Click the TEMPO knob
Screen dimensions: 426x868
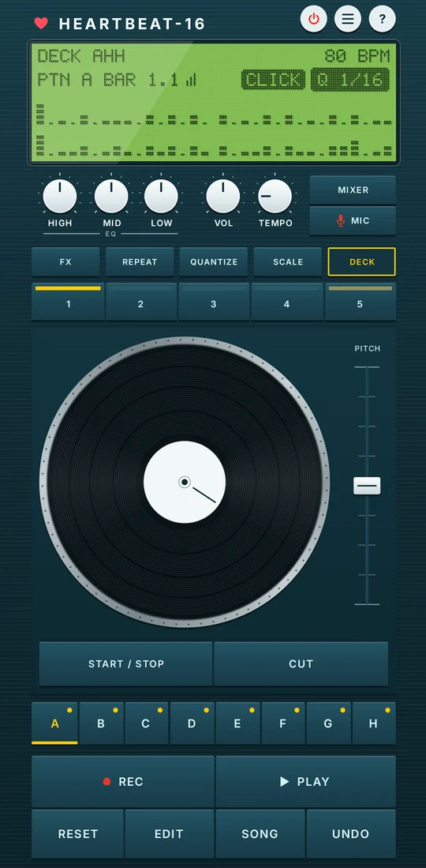[275, 196]
